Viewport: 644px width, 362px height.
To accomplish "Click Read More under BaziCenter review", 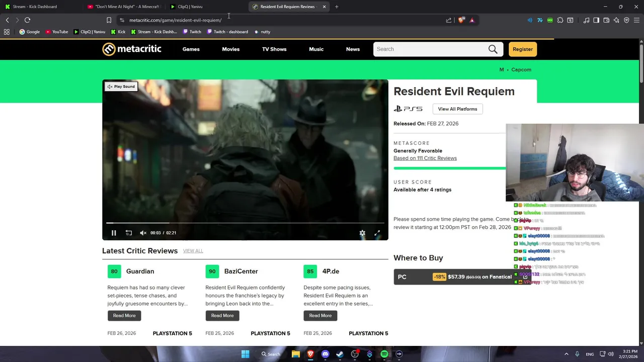I will click(x=222, y=316).
